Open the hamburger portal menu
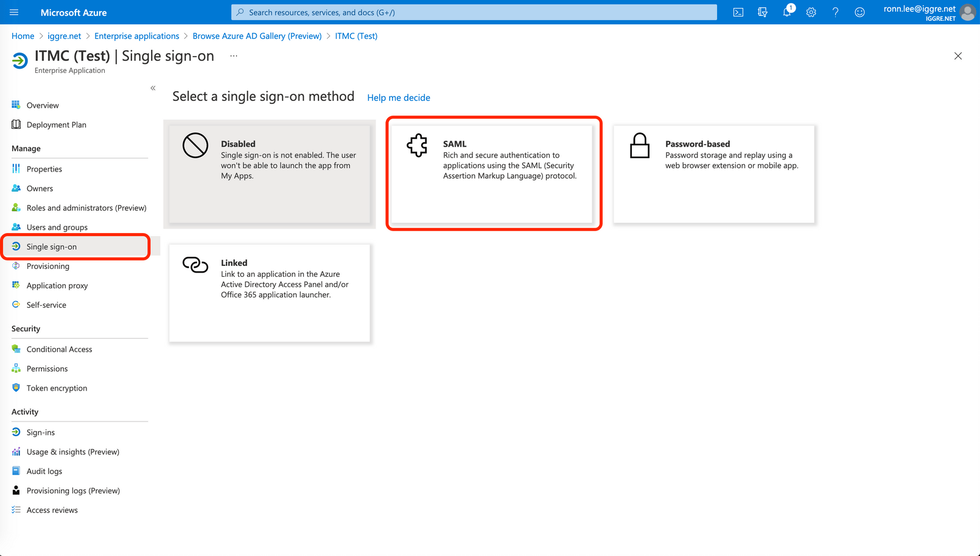980x556 pixels. tap(15, 12)
